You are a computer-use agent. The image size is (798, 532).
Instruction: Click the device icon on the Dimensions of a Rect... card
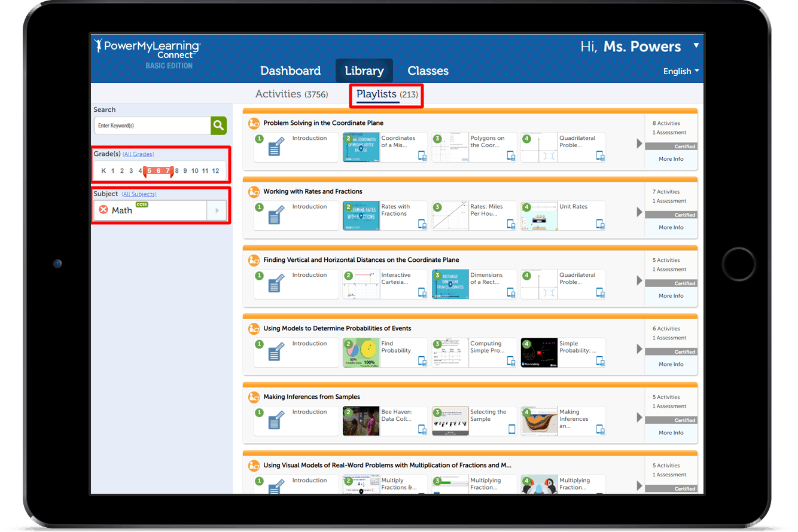(511, 293)
